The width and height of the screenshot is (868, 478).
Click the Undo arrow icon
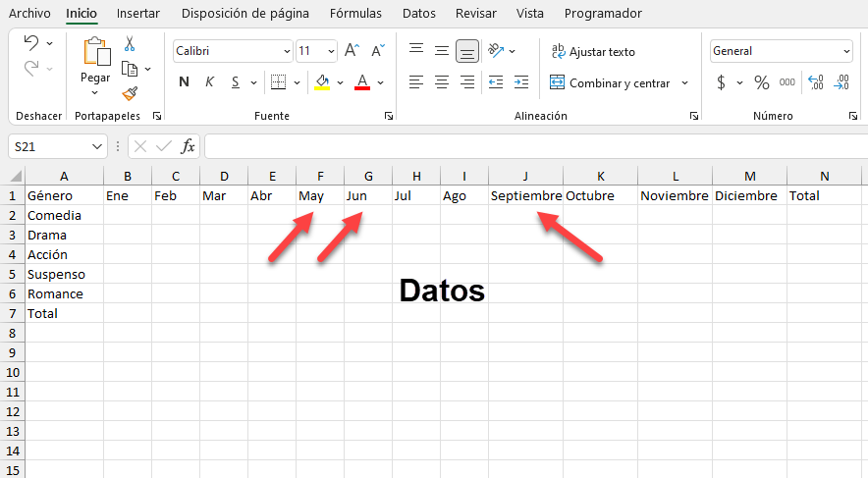[x=31, y=42]
